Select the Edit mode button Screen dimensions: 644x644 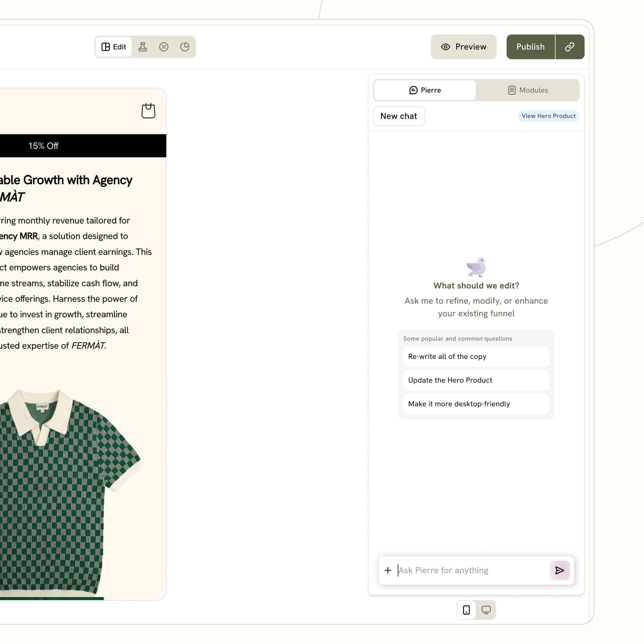pyautogui.click(x=114, y=47)
